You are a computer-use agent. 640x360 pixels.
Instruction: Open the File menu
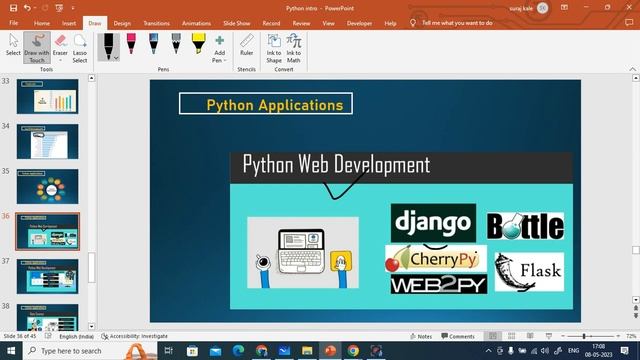point(13,23)
